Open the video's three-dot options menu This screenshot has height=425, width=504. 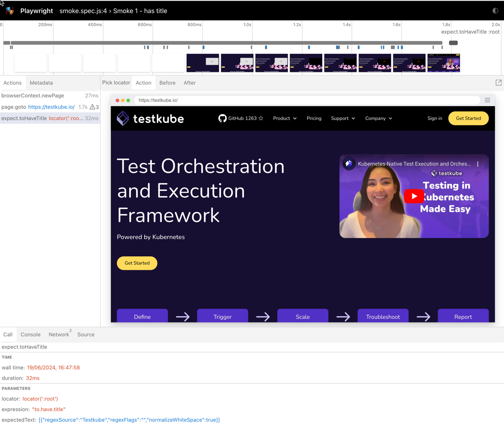click(478, 164)
